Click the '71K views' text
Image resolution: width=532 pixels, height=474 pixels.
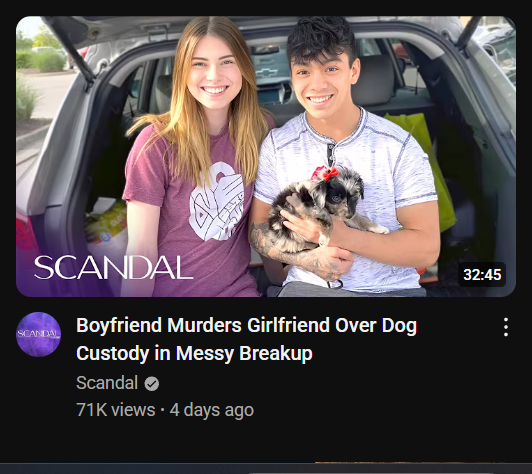116,410
